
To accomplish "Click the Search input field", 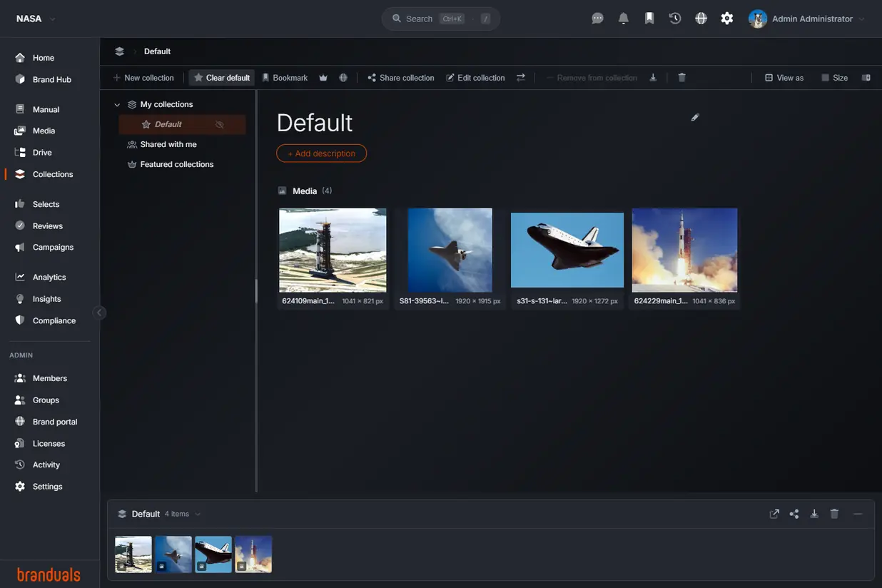I will tap(440, 19).
